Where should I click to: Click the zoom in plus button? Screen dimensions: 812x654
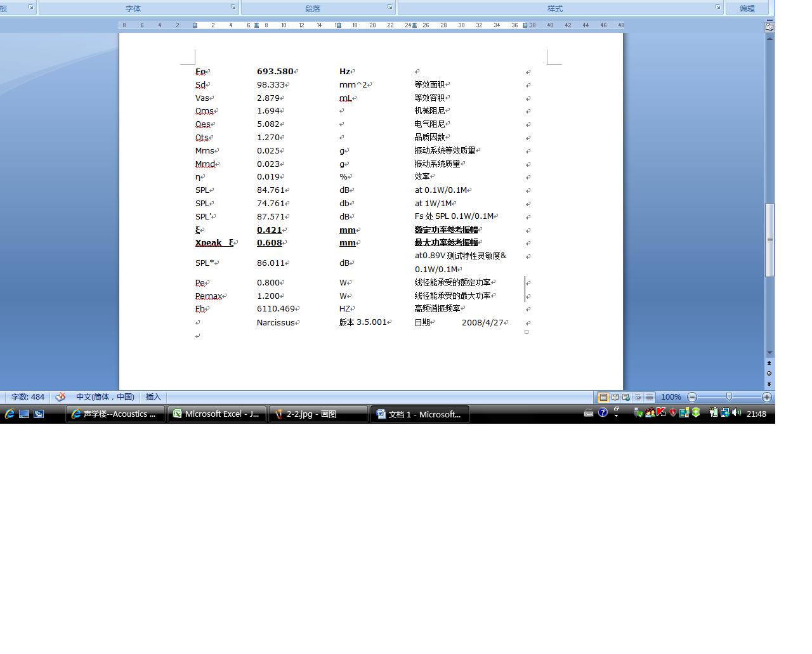click(x=767, y=397)
